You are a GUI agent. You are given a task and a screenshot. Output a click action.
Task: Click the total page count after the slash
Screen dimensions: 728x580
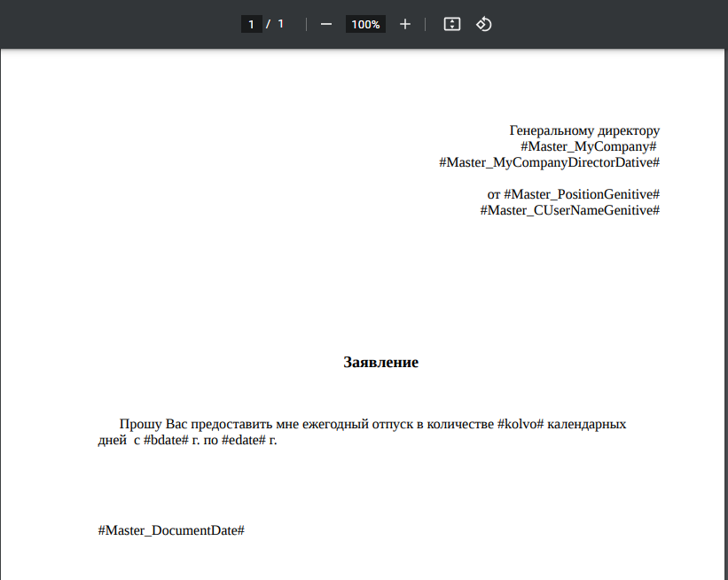[x=280, y=24]
